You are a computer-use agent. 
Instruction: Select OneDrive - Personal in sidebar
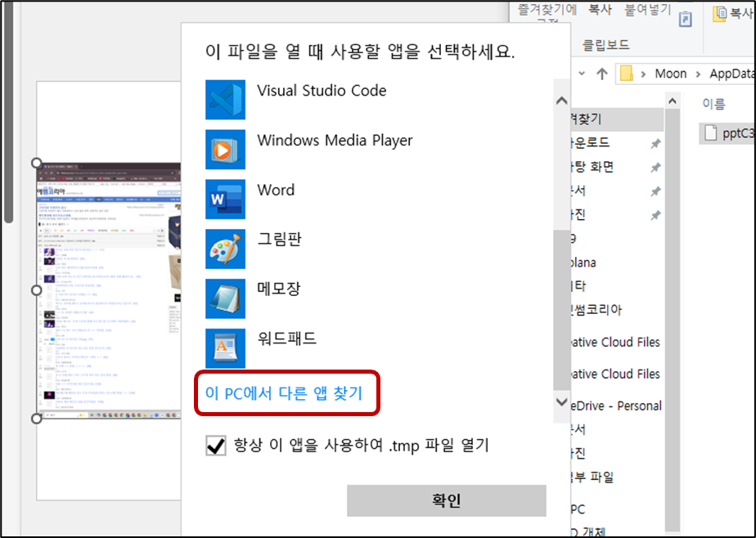(616, 406)
